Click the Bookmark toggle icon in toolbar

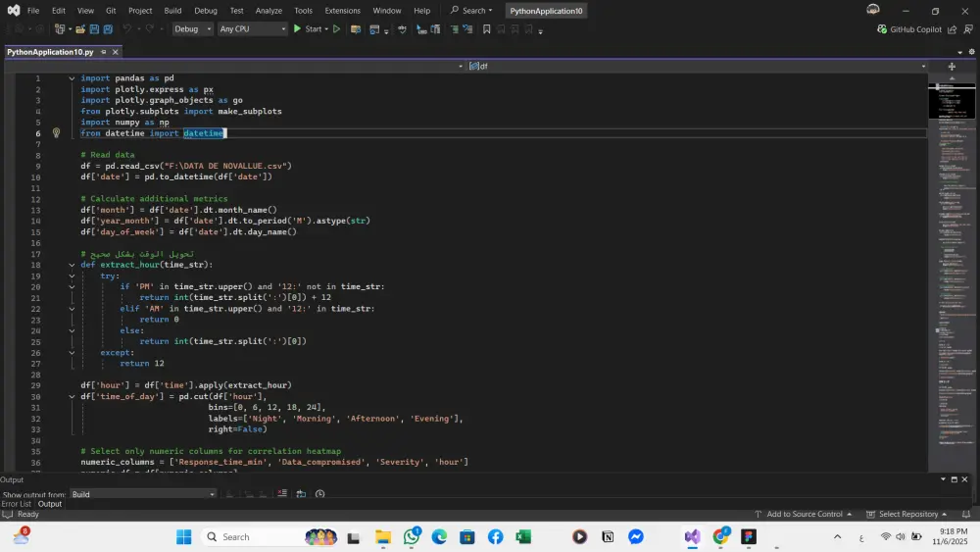click(x=486, y=28)
